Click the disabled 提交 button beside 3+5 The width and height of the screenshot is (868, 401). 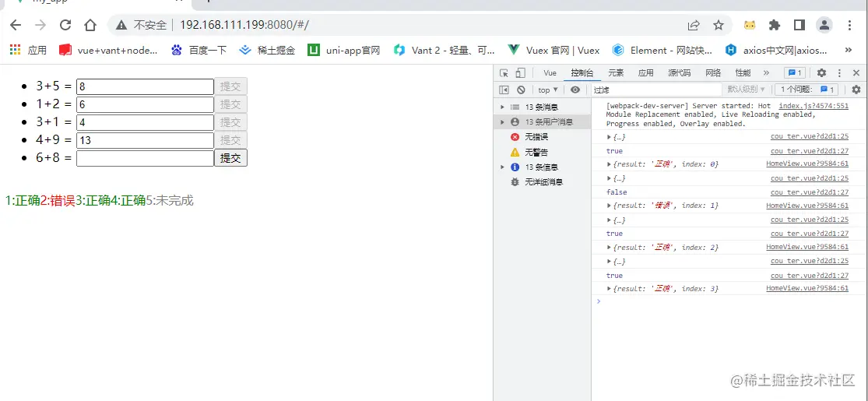(230, 86)
